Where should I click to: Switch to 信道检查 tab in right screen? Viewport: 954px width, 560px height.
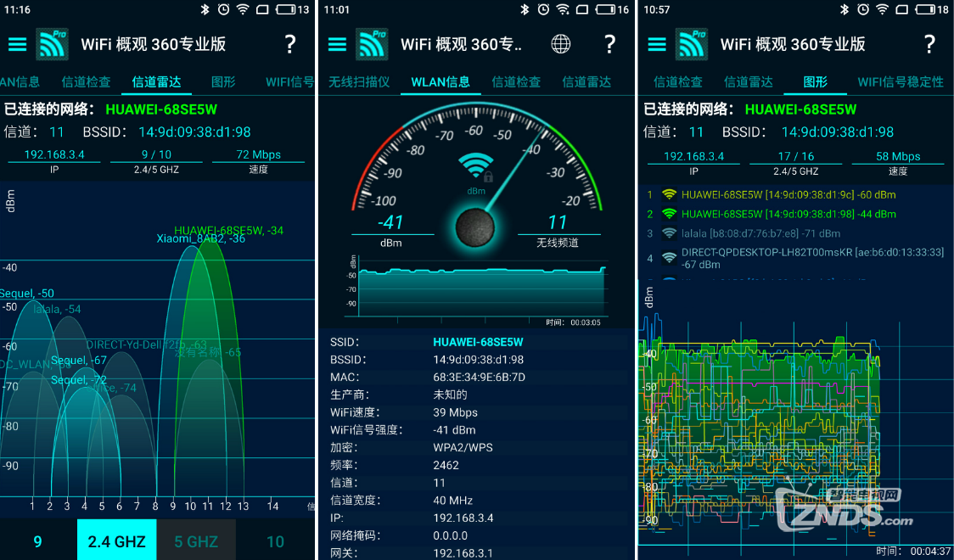[x=678, y=82]
